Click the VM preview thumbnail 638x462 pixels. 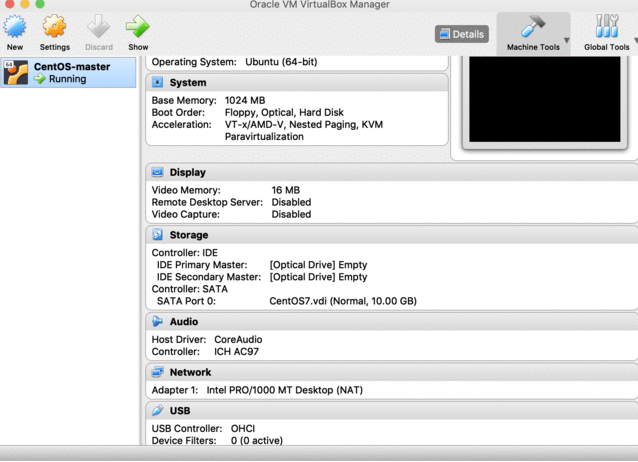pos(545,99)
